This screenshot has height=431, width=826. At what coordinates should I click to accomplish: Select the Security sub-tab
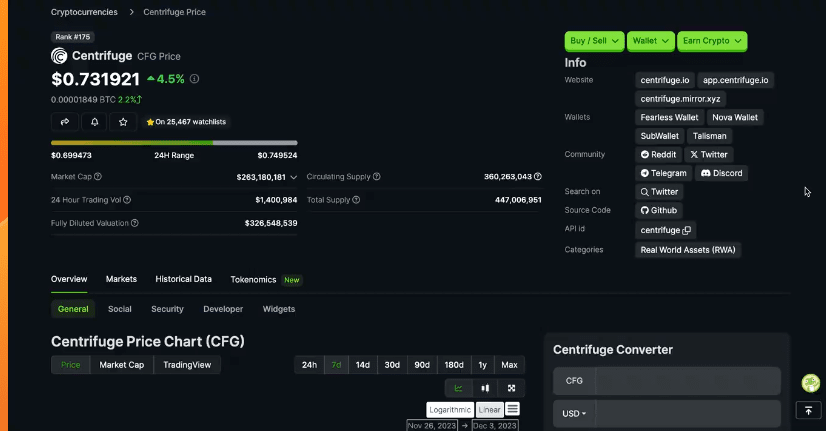coord(168,309)
